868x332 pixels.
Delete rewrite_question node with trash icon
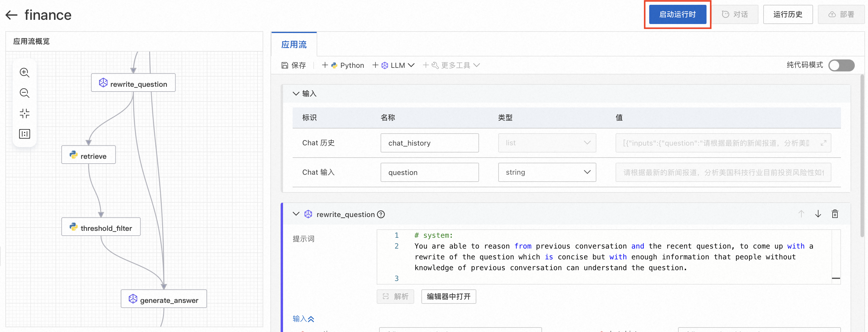pos(835,214)
